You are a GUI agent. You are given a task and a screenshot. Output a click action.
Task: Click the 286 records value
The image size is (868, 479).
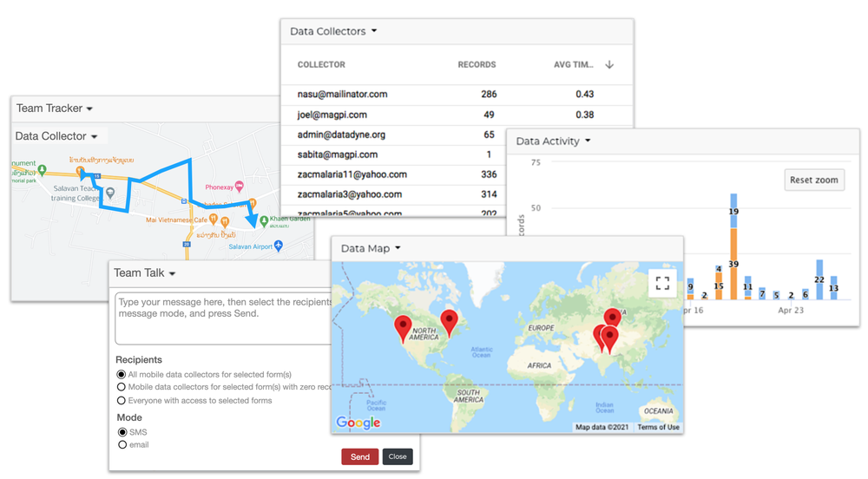click(489, 95)
